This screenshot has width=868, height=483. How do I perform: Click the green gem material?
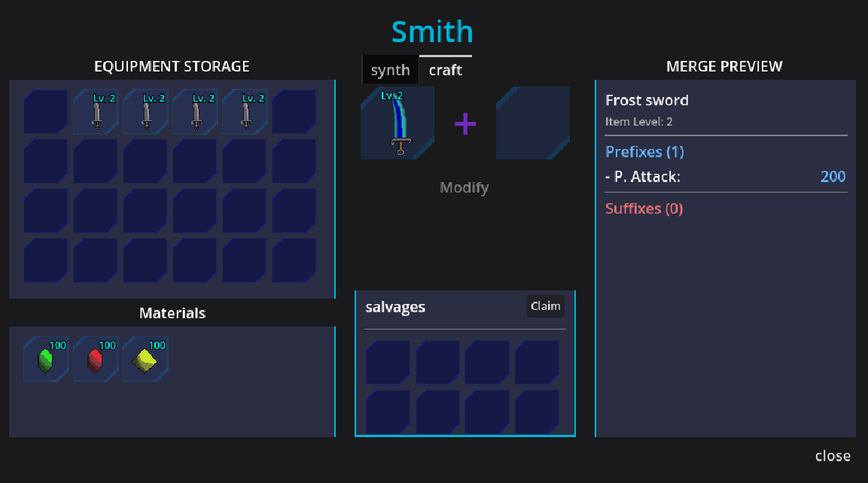click(x=45, y=359)
